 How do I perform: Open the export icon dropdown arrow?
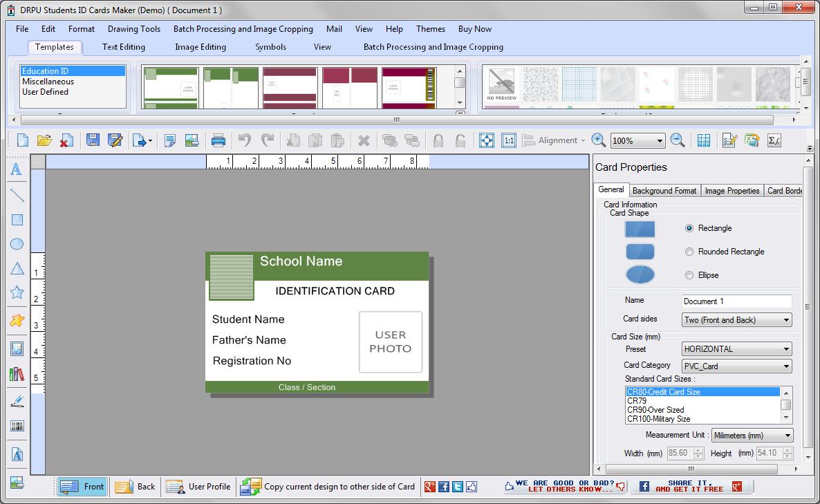click(x=150, y=140)
